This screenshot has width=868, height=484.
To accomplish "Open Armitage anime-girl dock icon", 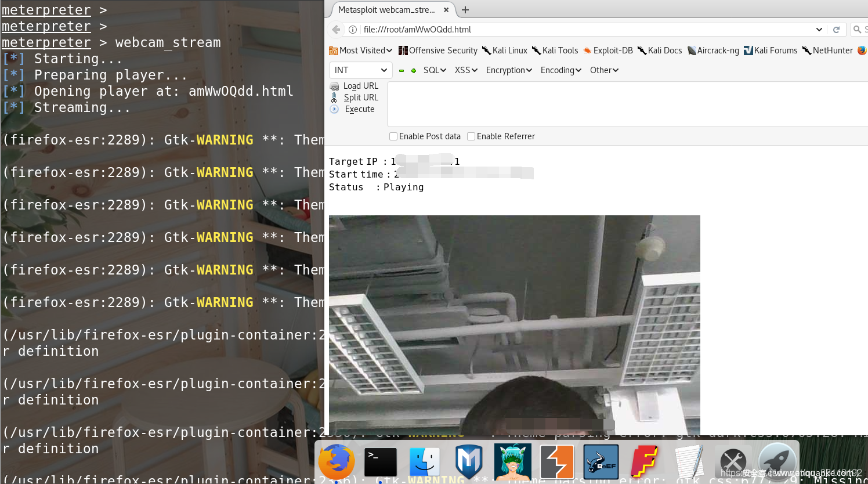I will (x=513, y=462).
